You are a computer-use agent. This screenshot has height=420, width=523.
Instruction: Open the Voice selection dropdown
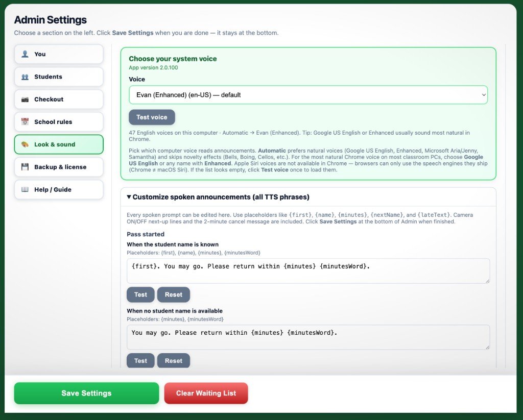(x=308, y=95)
